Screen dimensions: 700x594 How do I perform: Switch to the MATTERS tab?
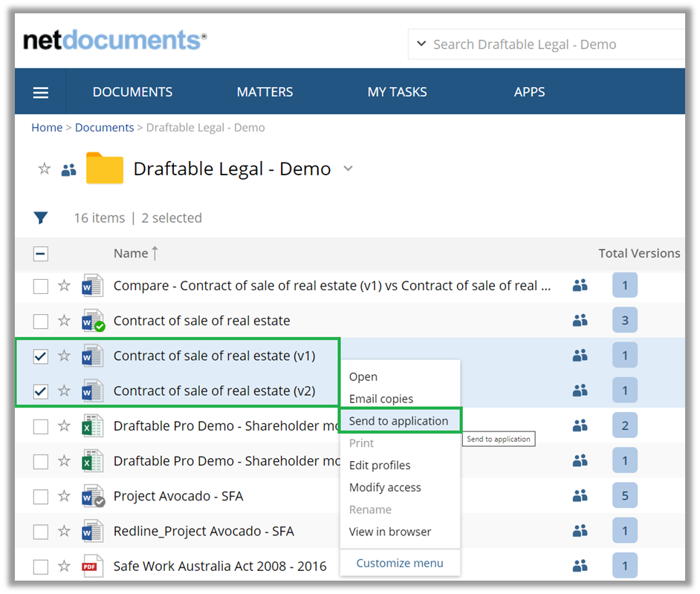tap(265, 91)
